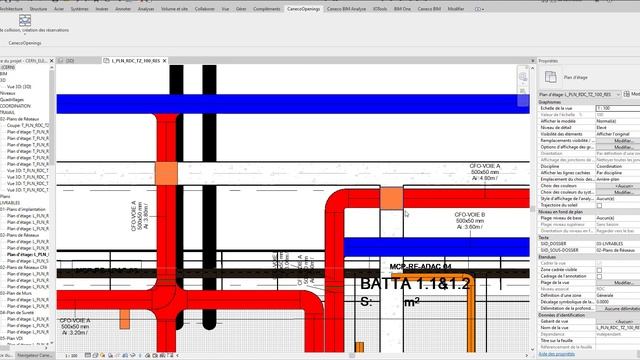Select the 05-Plan VDI folder

[12, 338]
